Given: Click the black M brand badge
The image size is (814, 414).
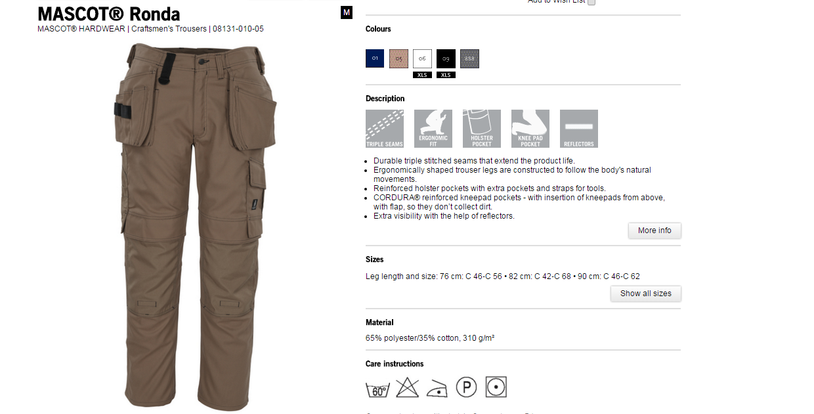Looking at the screenshot, I should pos(346,12).
